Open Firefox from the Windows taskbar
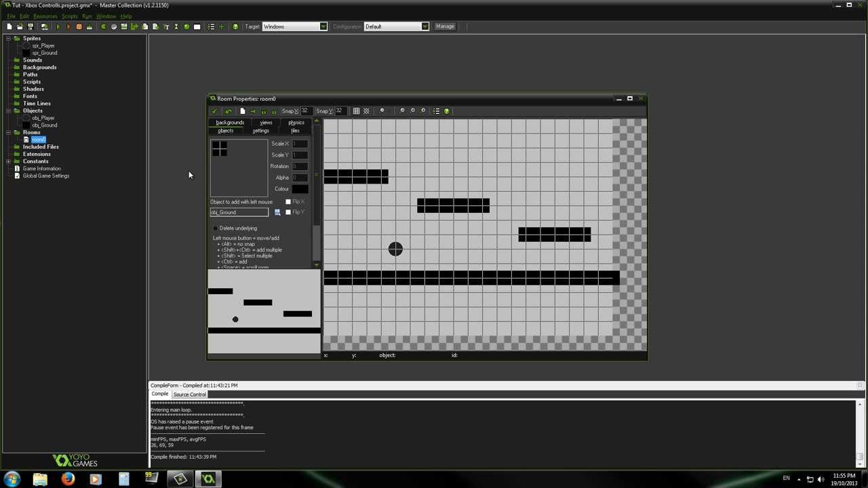The image size is (868, 488). click(68, 479)
